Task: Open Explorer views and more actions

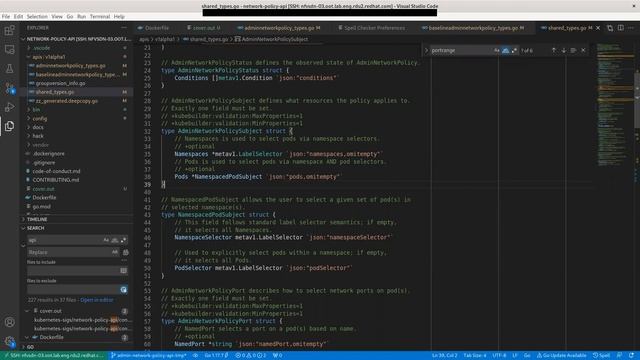Action: tap(124, 27)
